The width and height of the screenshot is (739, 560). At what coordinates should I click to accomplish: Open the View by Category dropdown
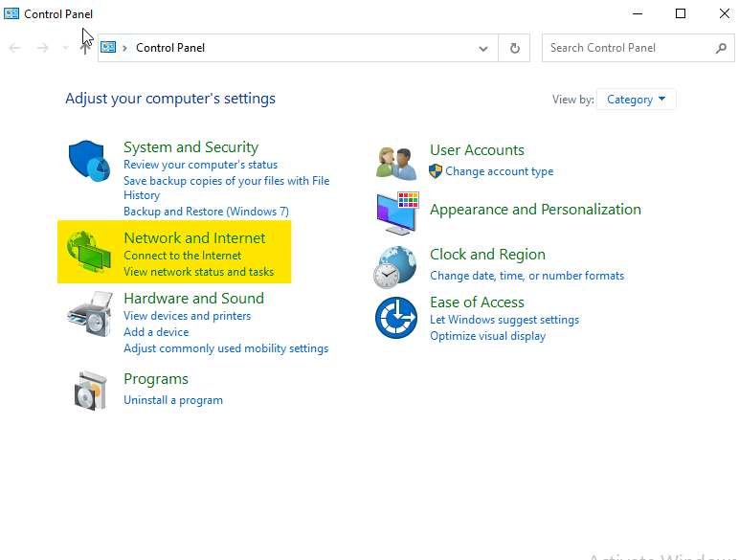(x=637, y=100)
